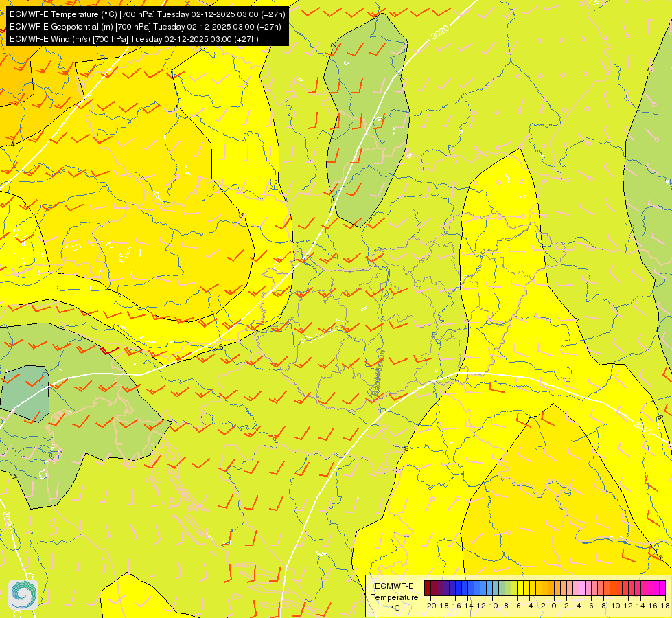
Task: Click the '-12' tick label in legend
Action: point(480,606)
